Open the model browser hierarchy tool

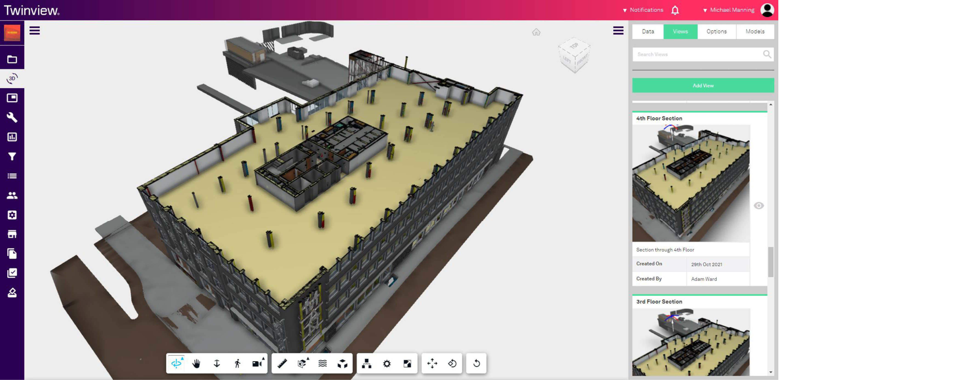coord(367,364)
